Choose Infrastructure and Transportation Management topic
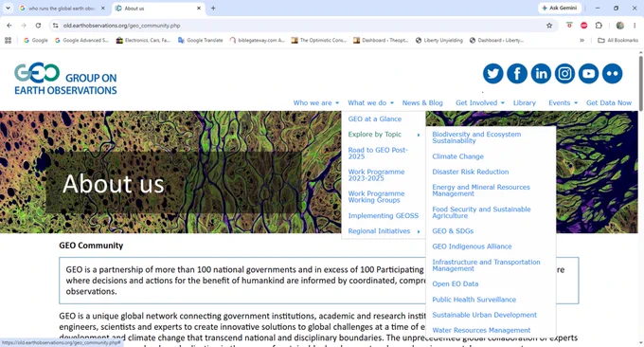644x347 pixels. click(x=486, y=265)
